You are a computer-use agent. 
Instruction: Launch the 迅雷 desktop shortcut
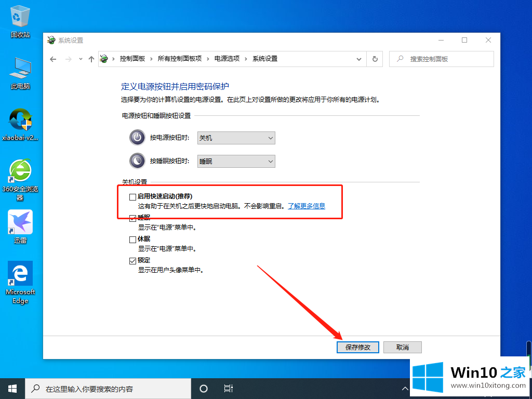click(20, 227)
